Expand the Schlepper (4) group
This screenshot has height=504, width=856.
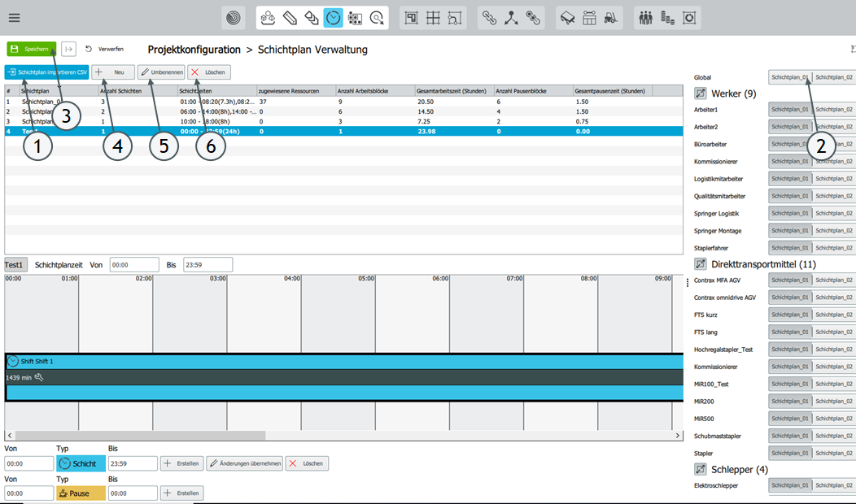(x=700, y=469)
